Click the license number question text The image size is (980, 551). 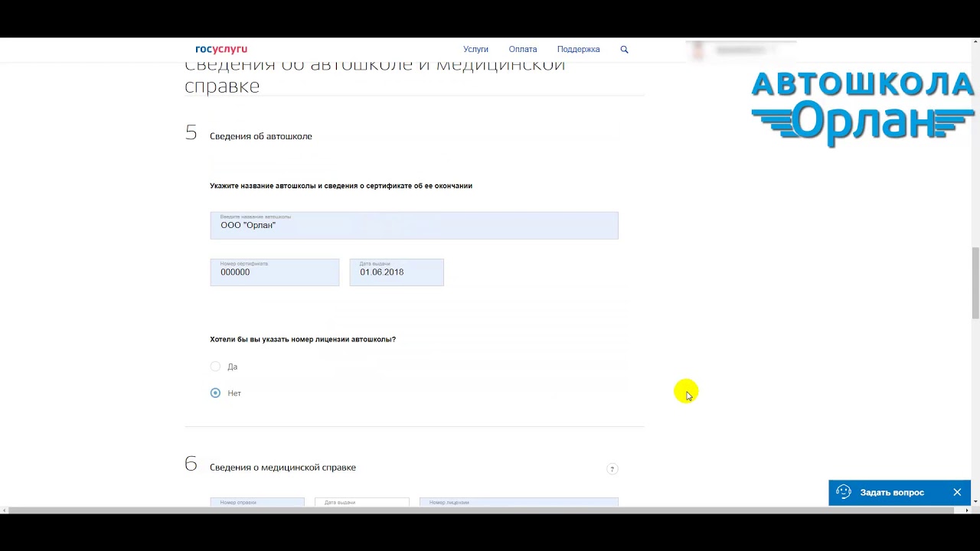(302, 339)
